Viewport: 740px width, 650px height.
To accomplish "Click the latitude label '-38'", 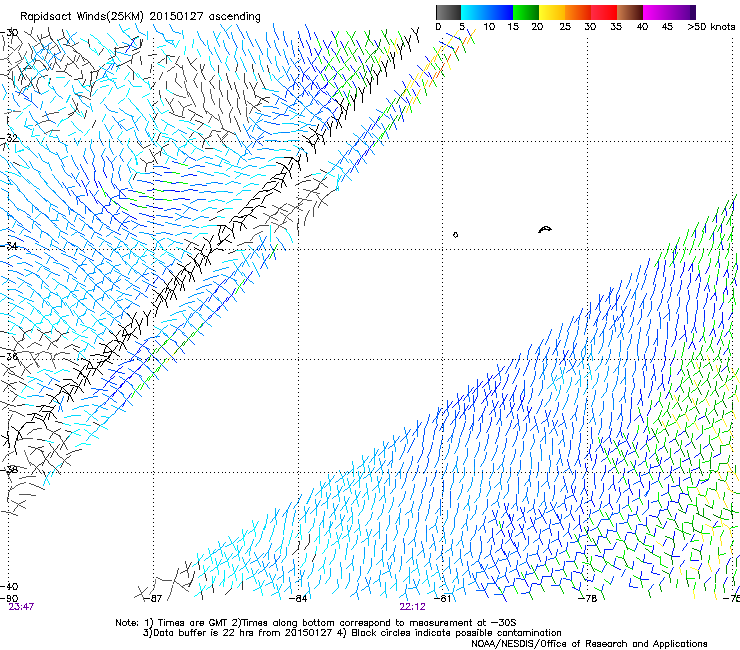I will (9, 469).
